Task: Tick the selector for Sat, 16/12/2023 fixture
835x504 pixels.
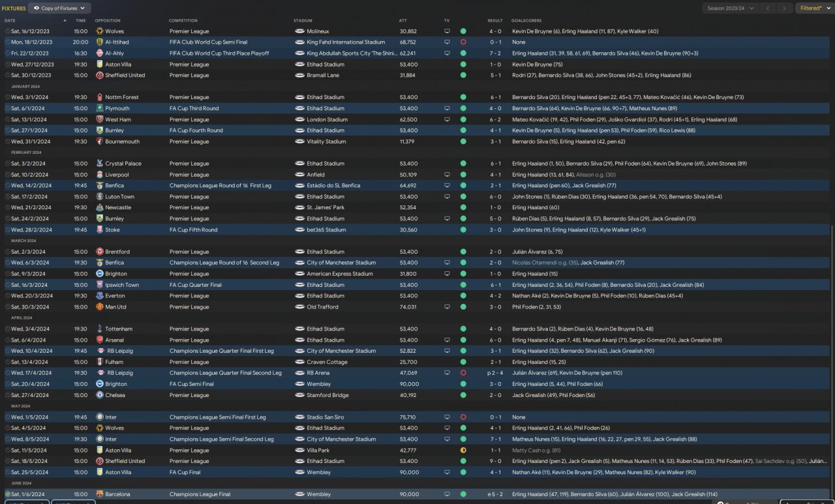Action: coord(8,31)
